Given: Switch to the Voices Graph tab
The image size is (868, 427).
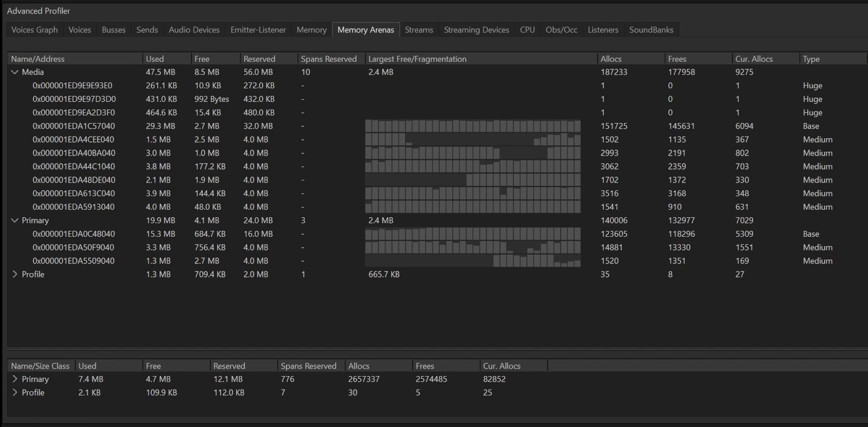Looking at the screenshot, I should coord(35,30).
